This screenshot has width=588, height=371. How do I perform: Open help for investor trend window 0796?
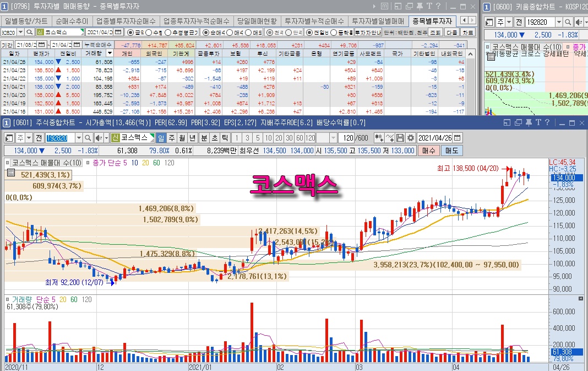(x=438, y=7)
